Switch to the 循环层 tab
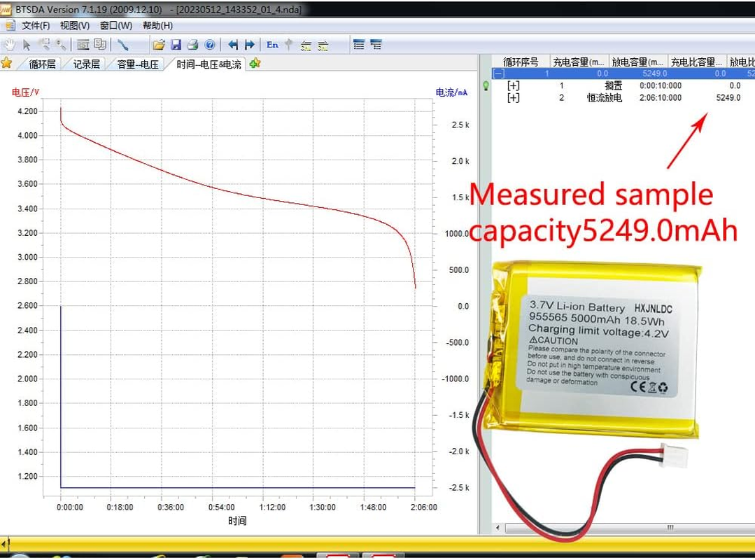 [42, 64]
